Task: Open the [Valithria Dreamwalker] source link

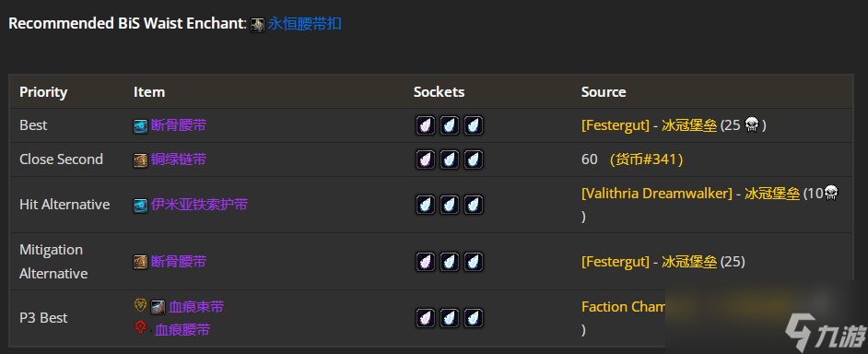Action: pyautogui.click(x=657, y=194)
